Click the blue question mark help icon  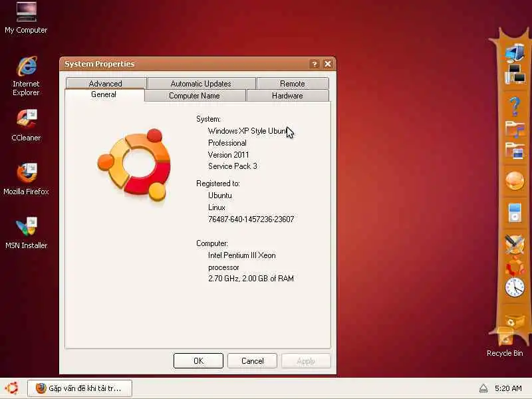pos(515,106)
